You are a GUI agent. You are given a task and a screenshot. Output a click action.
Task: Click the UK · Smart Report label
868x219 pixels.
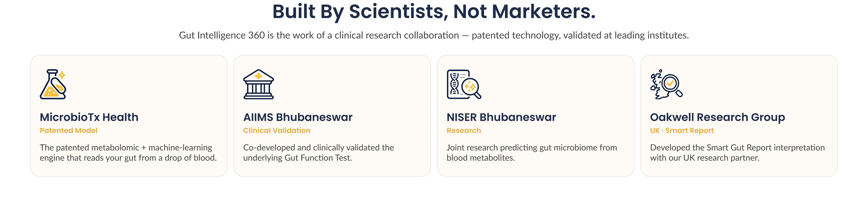pos(682,131)
